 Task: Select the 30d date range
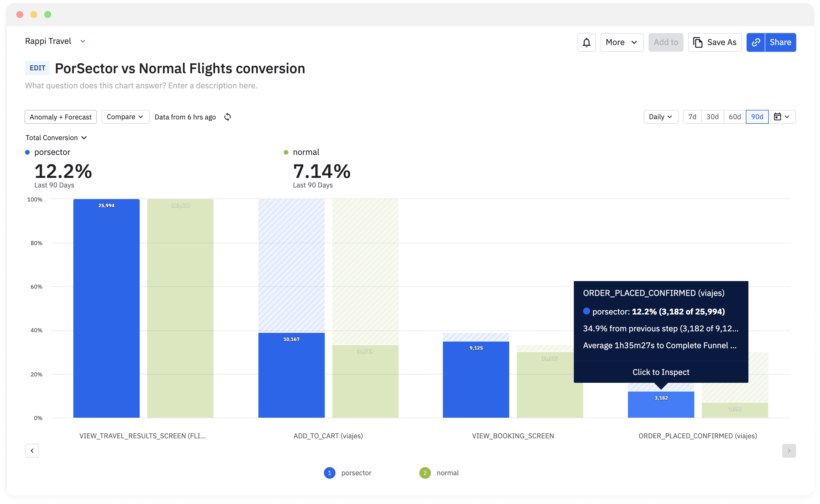712,117
